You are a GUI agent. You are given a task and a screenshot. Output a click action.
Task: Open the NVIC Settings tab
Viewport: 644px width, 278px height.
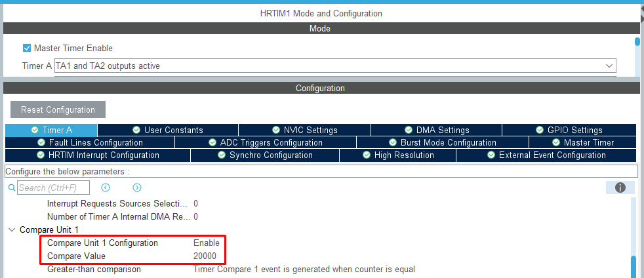click(x=305, y=130)
